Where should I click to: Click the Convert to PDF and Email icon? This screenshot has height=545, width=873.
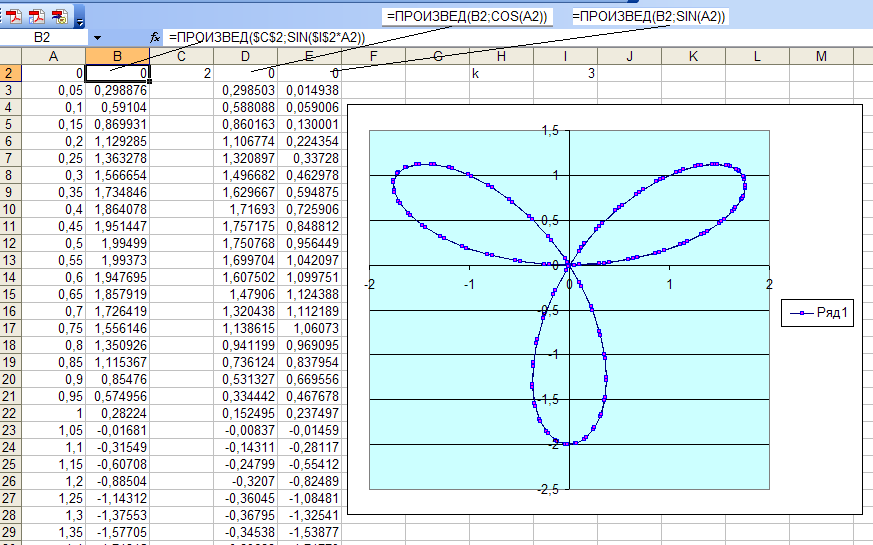coord(37,17)
